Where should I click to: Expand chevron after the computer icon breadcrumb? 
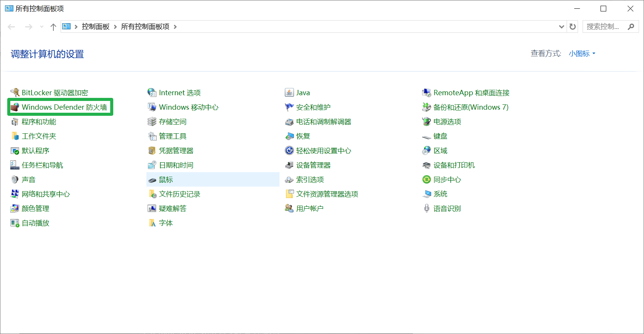pos(76,27)
